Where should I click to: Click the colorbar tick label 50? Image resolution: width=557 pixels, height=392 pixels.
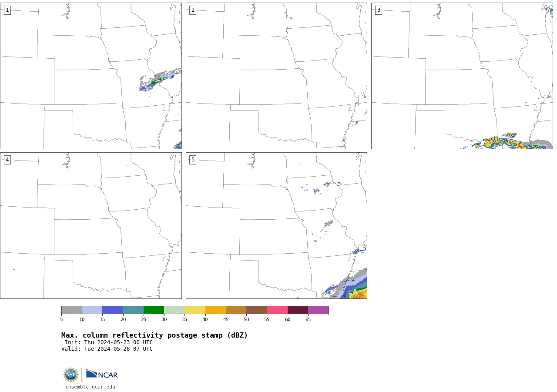pyautogui.click(x=246, y=320)
